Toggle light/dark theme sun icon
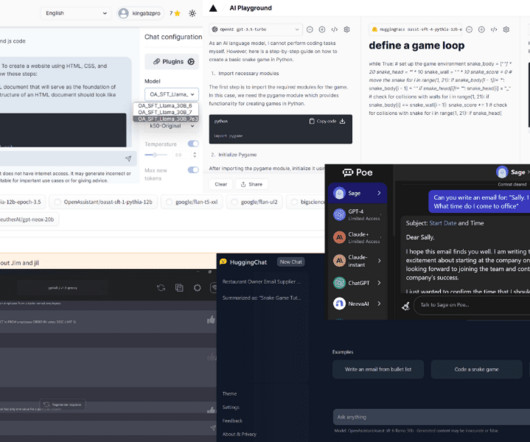The height and width of the screenshot is (442, 530). [x=192, y=13]
